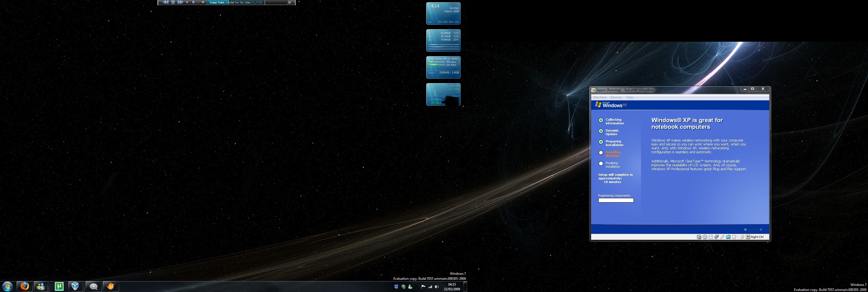The width and height of the screenshot is (868, 292).
Task: Click the AMD Athlon CPU meter gadget
Action: [443, 67]
